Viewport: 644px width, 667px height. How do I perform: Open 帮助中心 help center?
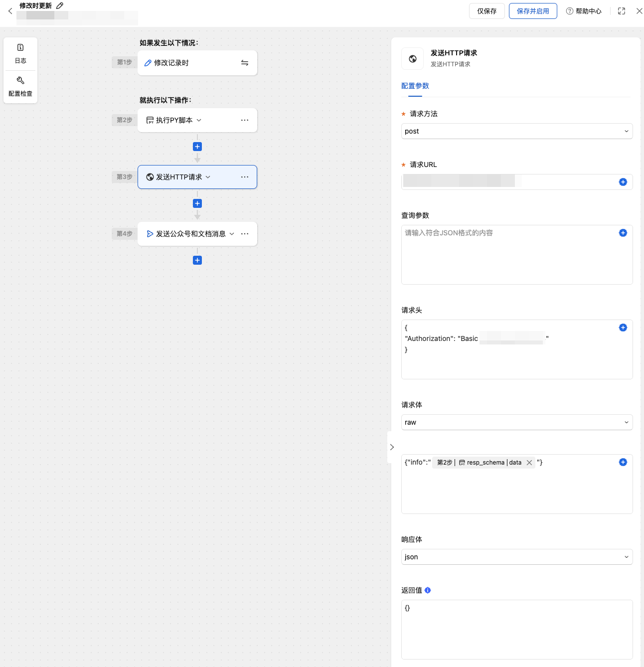pyautogui.click(x=584, y=11)
